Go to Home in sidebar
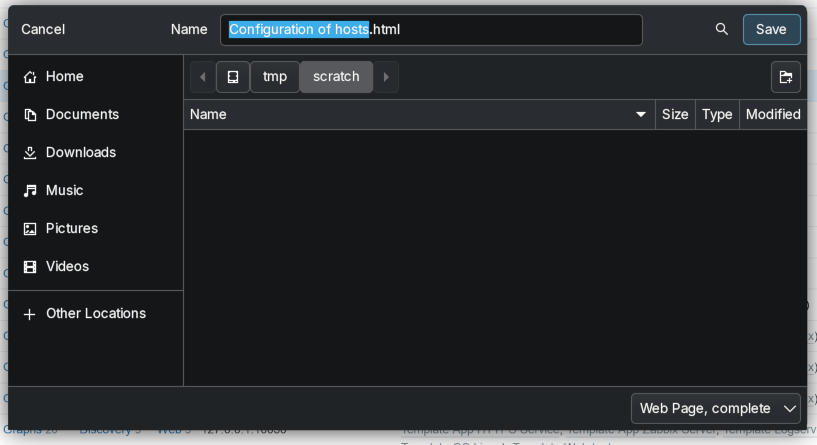The height and width of the screenshot is (445, 817). [x=96, y=77]
